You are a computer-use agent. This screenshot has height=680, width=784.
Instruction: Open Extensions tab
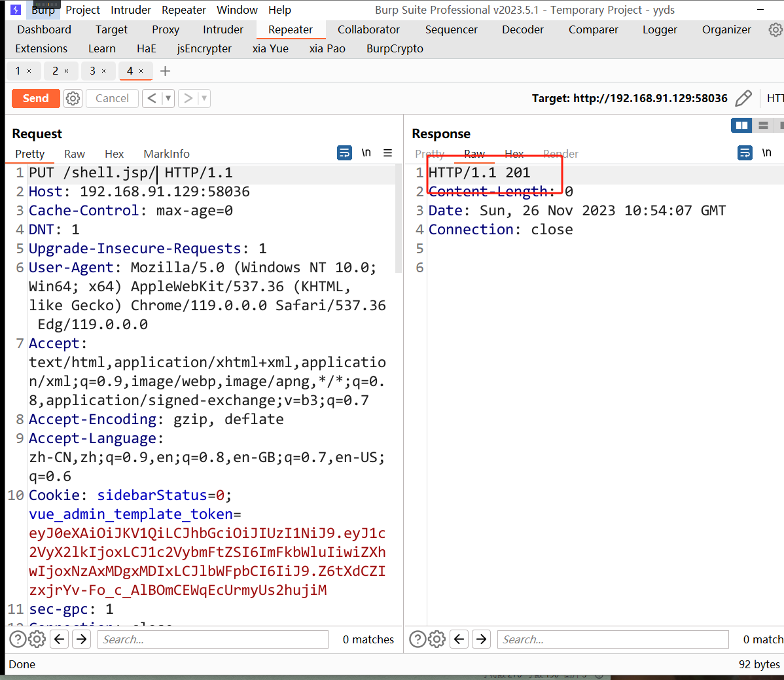(41, 49)
